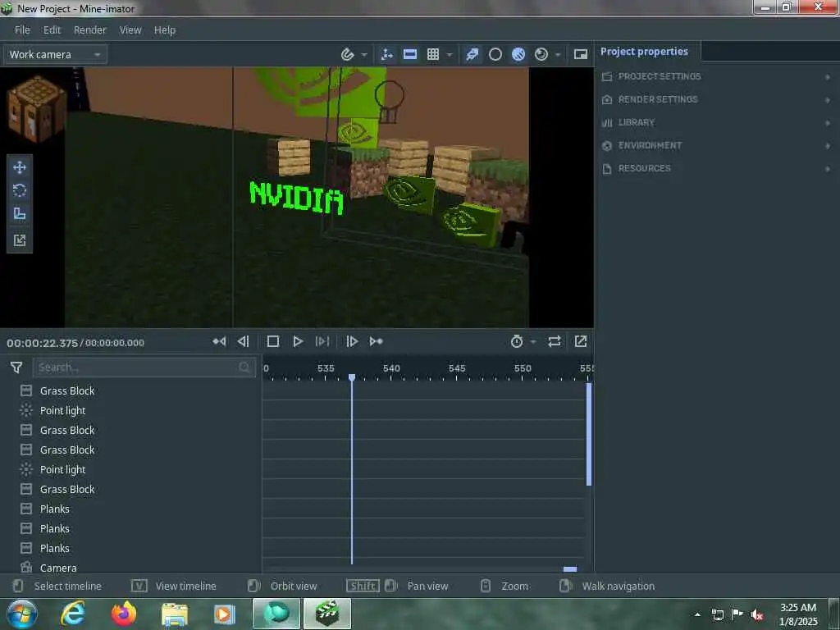Click the timeline playhead marker
Image resolution: width=840 pixels, height=630 pixels.
tap(352, 377)
